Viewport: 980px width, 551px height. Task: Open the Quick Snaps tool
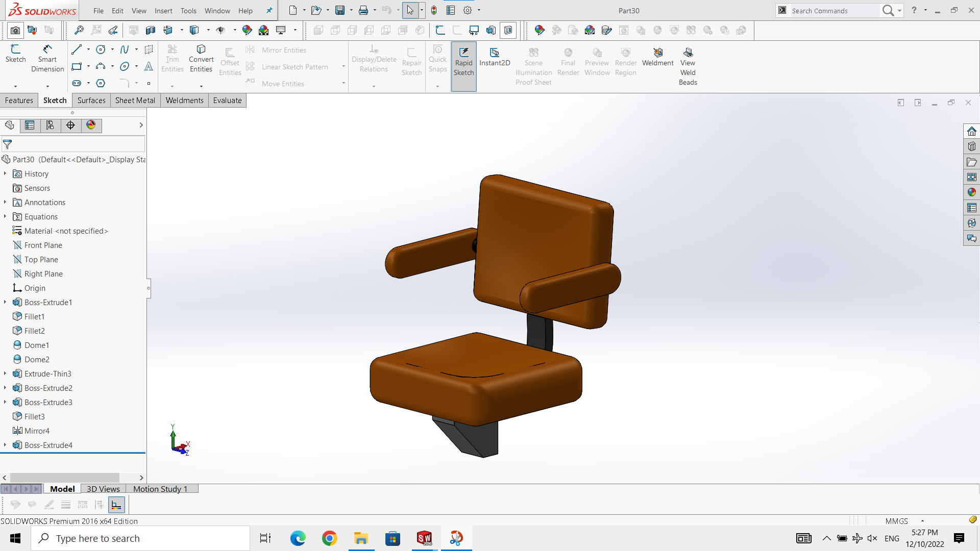pyautogui.click(x=437, y=59)
